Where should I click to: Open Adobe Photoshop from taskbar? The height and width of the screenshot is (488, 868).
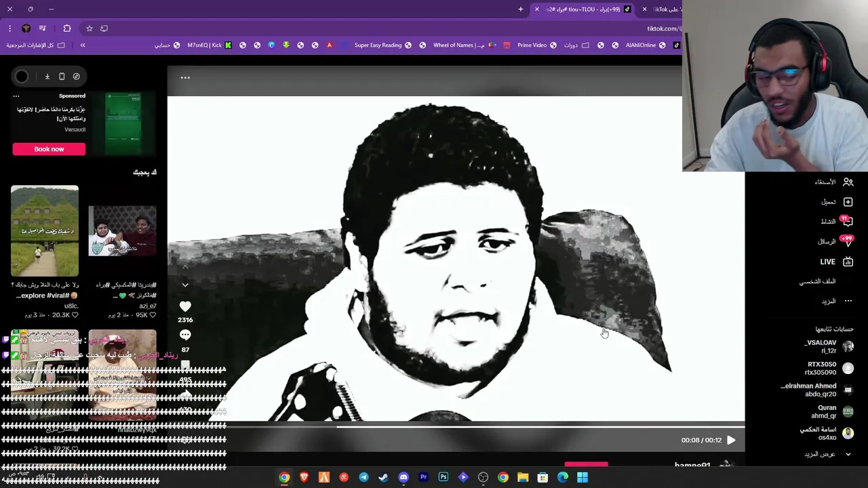[x=443, y=478]
